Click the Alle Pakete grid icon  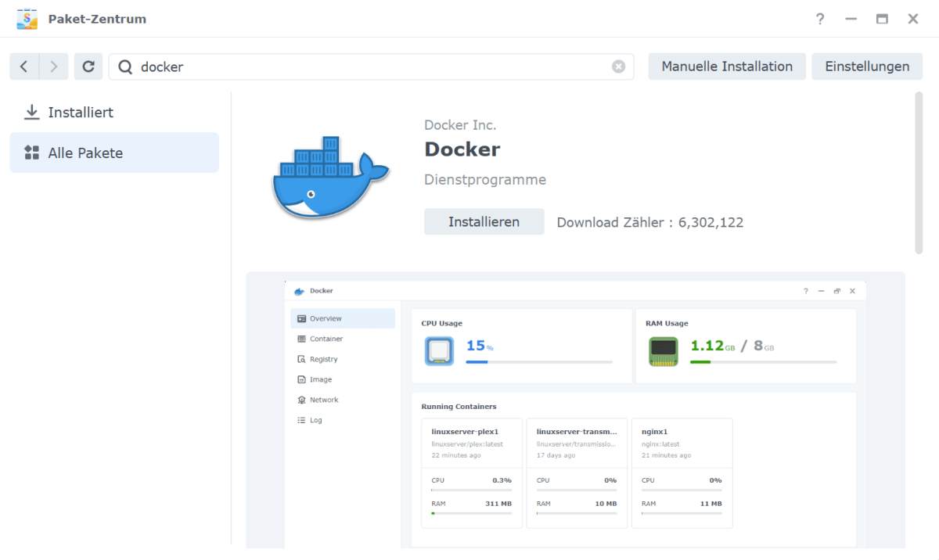coord(32,153)
